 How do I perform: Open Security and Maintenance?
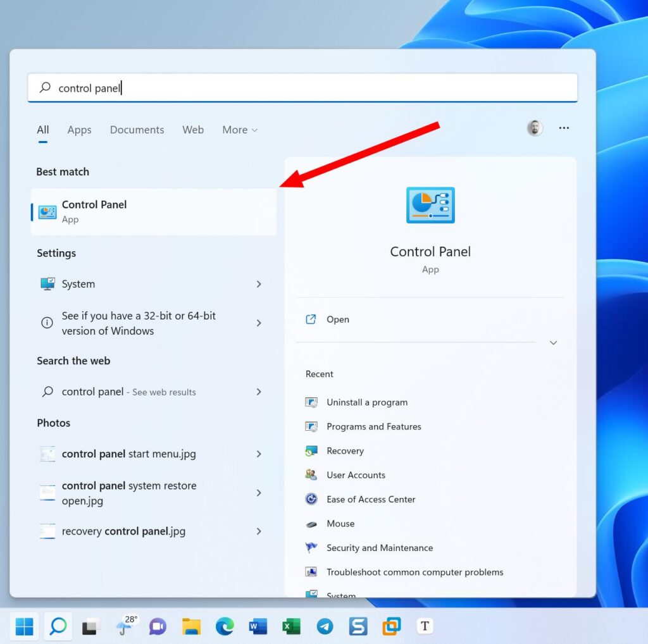(x=379, y=548)
